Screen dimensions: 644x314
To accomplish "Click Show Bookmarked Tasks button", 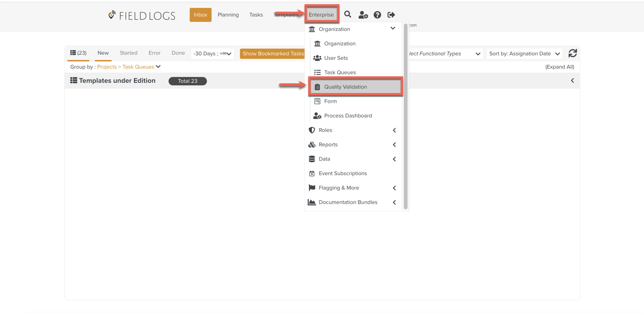I will click(273, 54).
